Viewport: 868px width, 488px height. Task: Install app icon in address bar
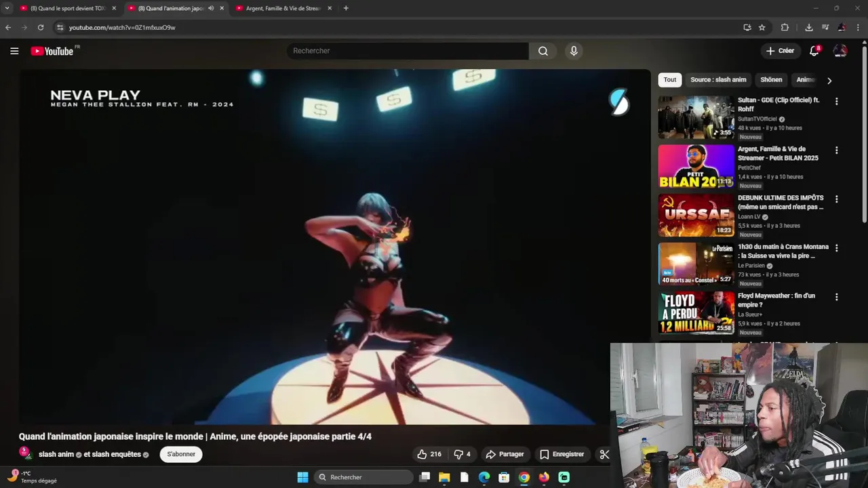[747, 27]
